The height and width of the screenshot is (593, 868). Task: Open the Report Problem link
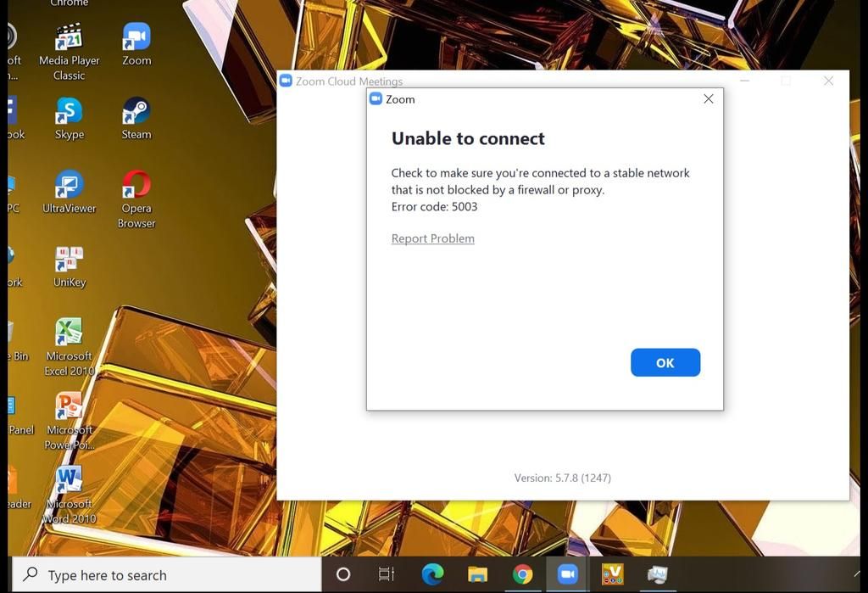pyautogui.click(x=432, y=238)
